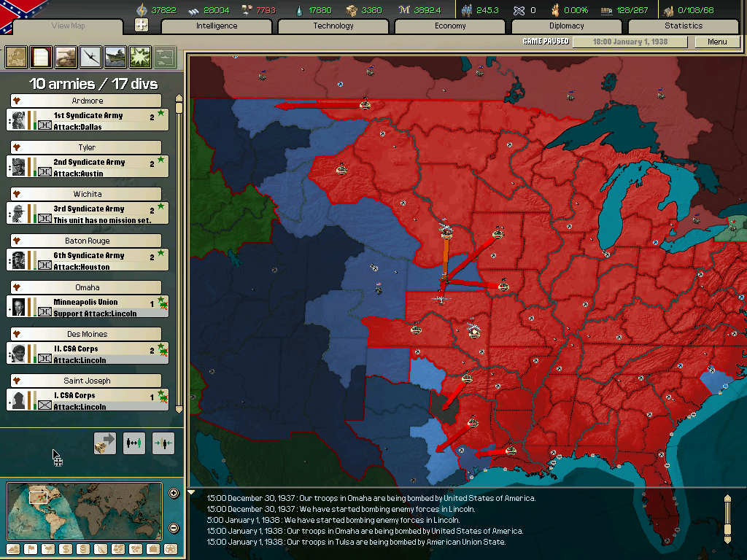747x560 pixels.
Task: Click the reorganize units arrows button
Action: pyautogui.click(x=134, y=443)
